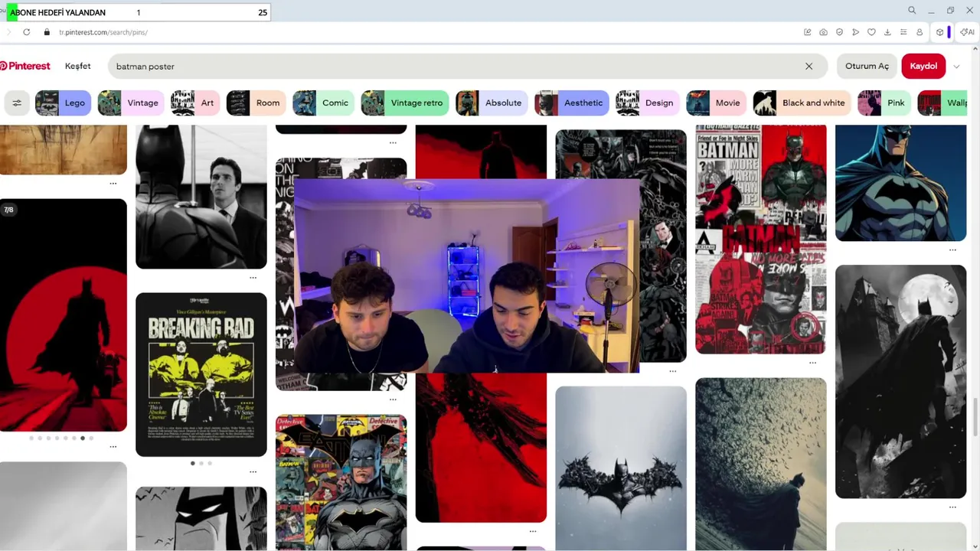
Task: Click the site lock icon in address bar
Action: [47, 32]
